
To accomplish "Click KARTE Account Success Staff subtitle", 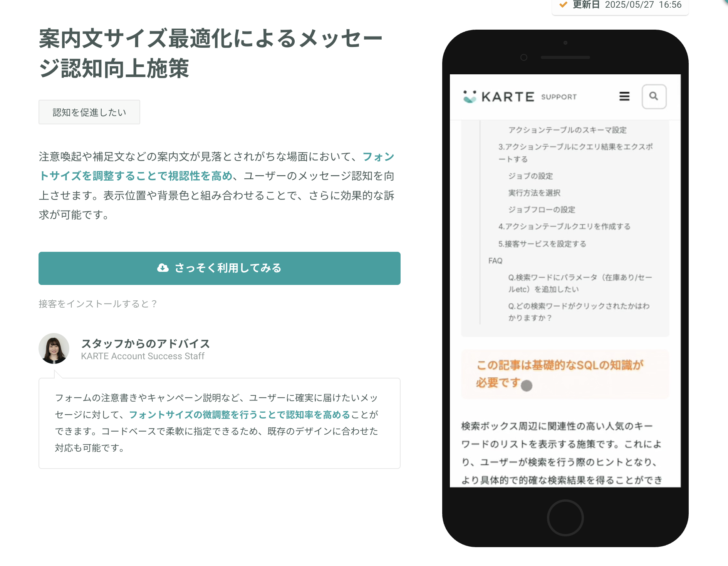I will pyautogui.click(x=143, y=356).
